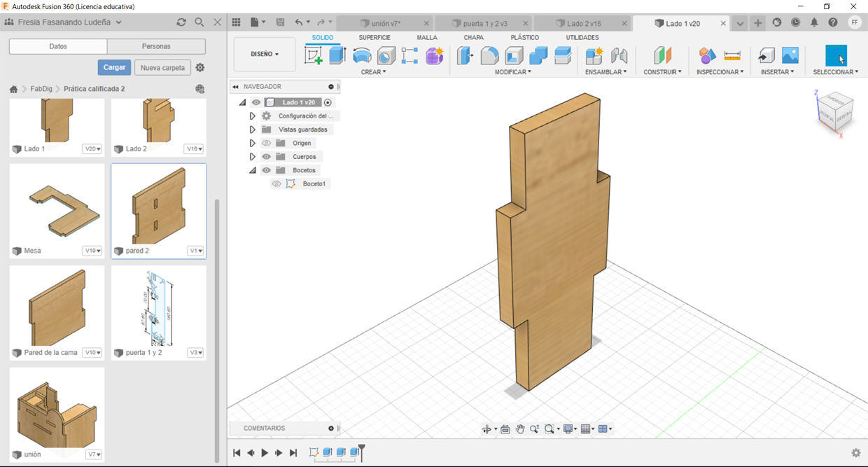The height and width of the screenshot is (467, 868).
Task: Click the Cargar upload button
Action: coord(114,67)
